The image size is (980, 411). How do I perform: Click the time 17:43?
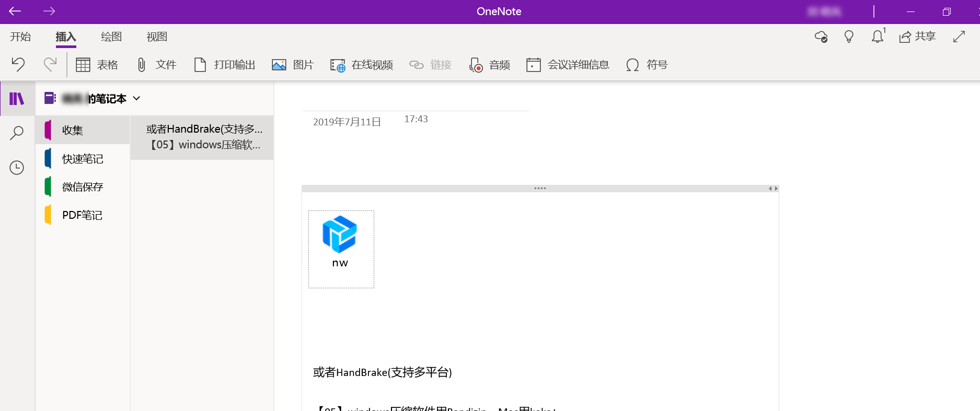click(416, 119)
